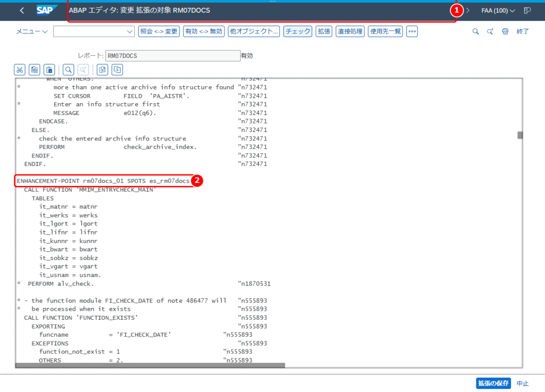This screenshot has width=545, height=392.
Task: Click the overlapping pages arrow icon
Action: (x=118, y=70)
